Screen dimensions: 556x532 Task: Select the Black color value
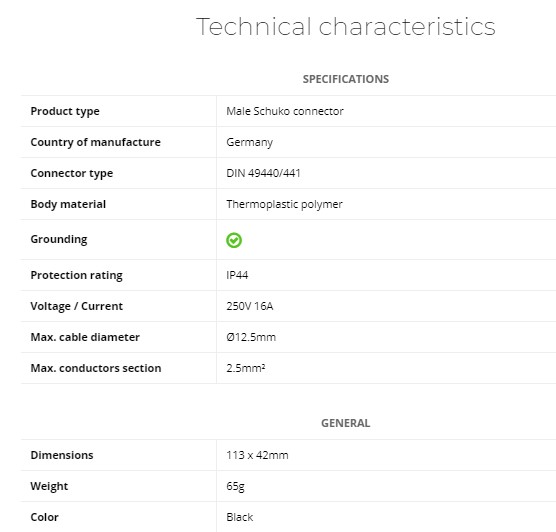point(240,517)
